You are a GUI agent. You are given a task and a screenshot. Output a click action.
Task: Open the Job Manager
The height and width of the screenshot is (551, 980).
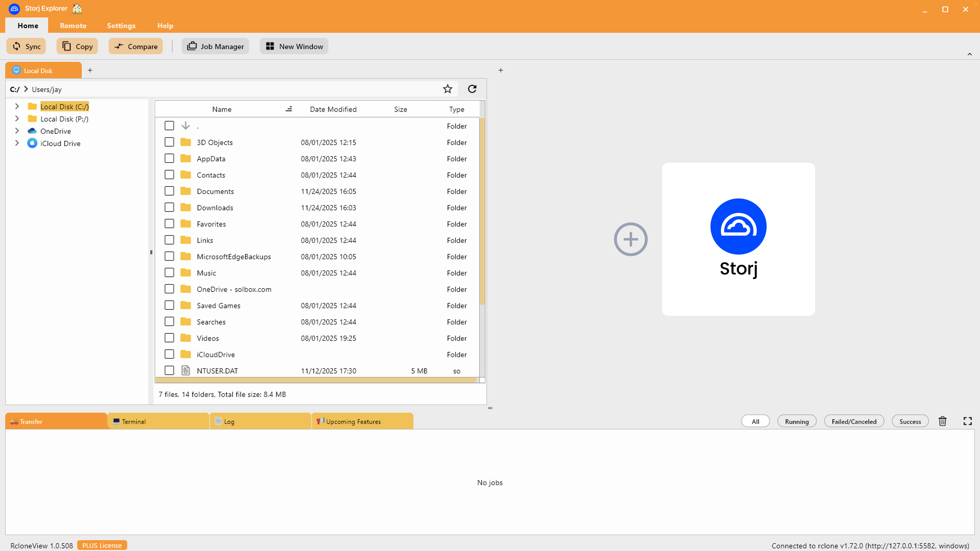click(215, 46)
